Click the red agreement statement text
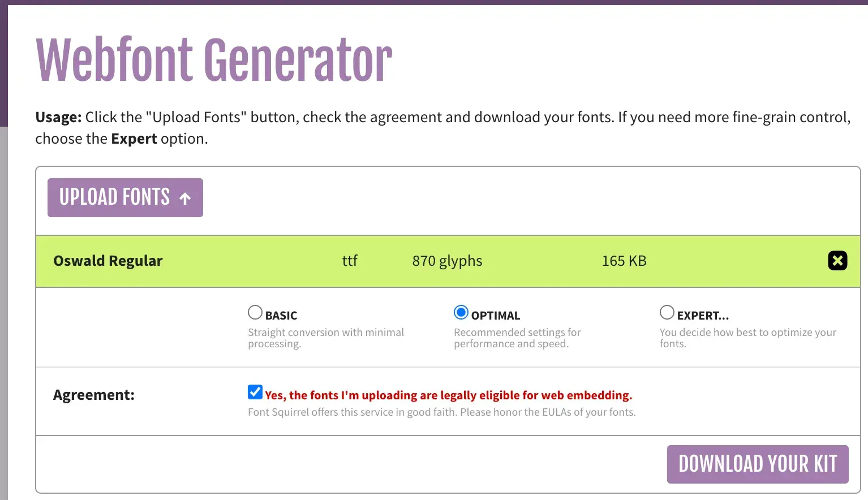 pos(449,395)
